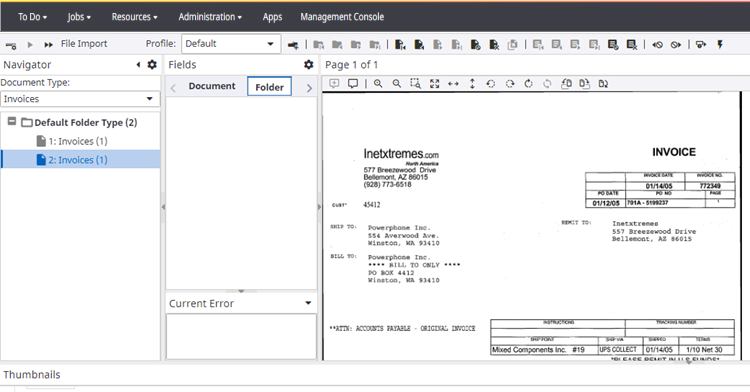Select the zoom-to-region marquee tool

[x=416, y=84]
